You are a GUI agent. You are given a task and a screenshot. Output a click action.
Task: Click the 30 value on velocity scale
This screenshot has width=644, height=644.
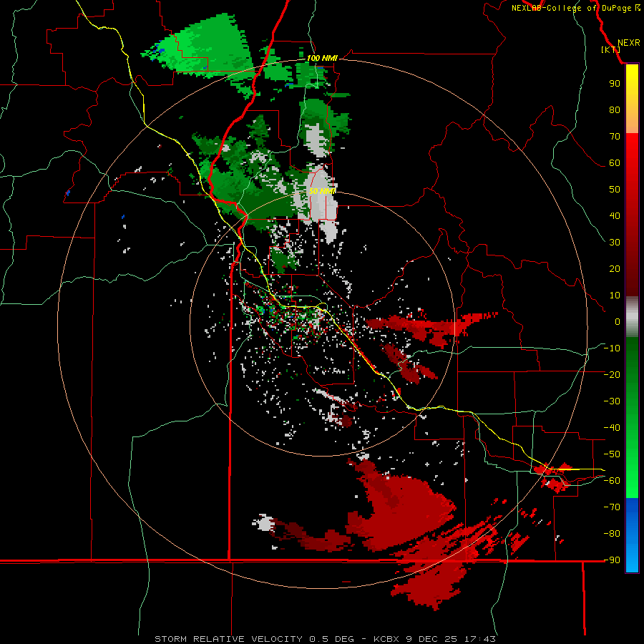click(x=615, y=243)
